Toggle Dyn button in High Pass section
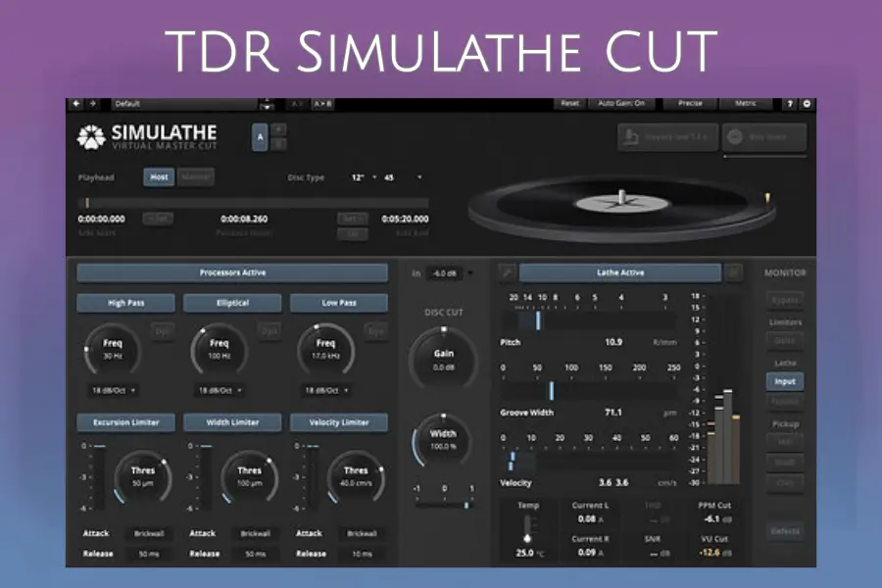This screenshot has width=882, height=588. click(x=163, y=331)
